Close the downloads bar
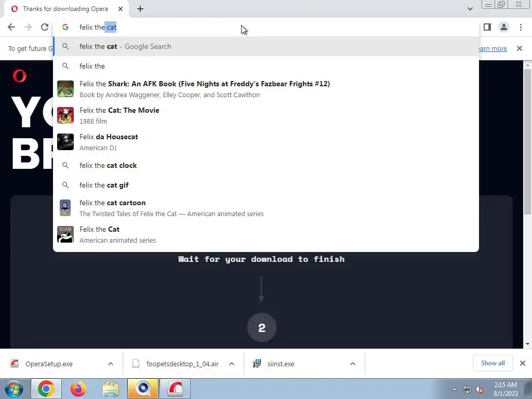Screen dimensions: 532x399 pyautogui.click(x=523, y=363)
